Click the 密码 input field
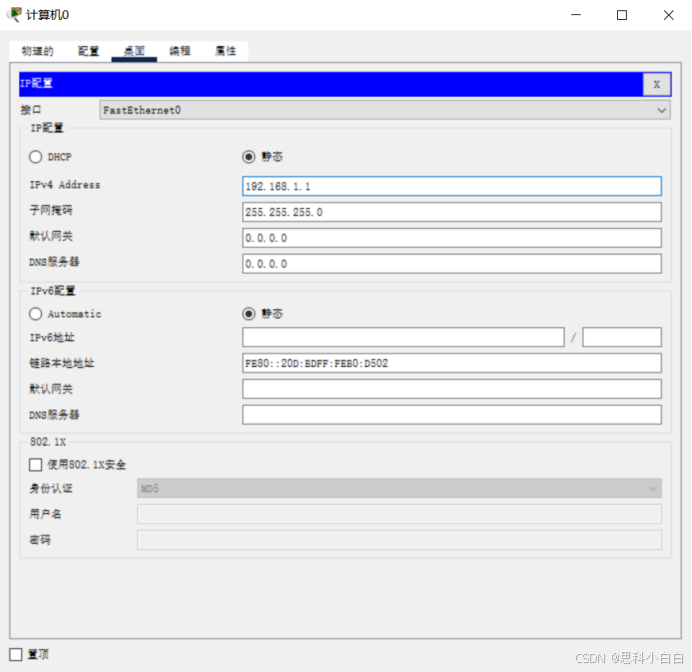 399,540
